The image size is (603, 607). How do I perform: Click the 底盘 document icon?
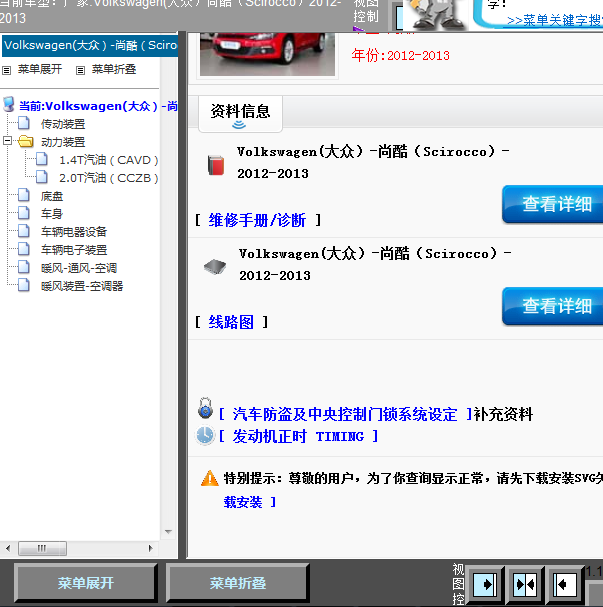point(24,195)
